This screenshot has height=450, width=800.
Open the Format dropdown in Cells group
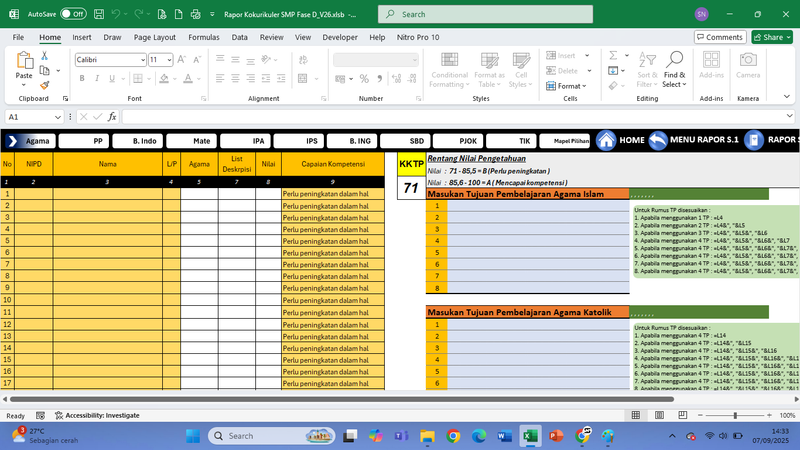[570, 86]
